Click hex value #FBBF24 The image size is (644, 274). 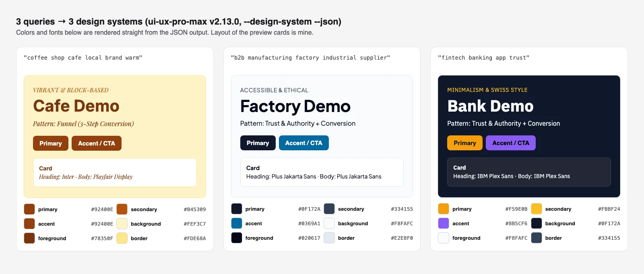click(609, 209)
